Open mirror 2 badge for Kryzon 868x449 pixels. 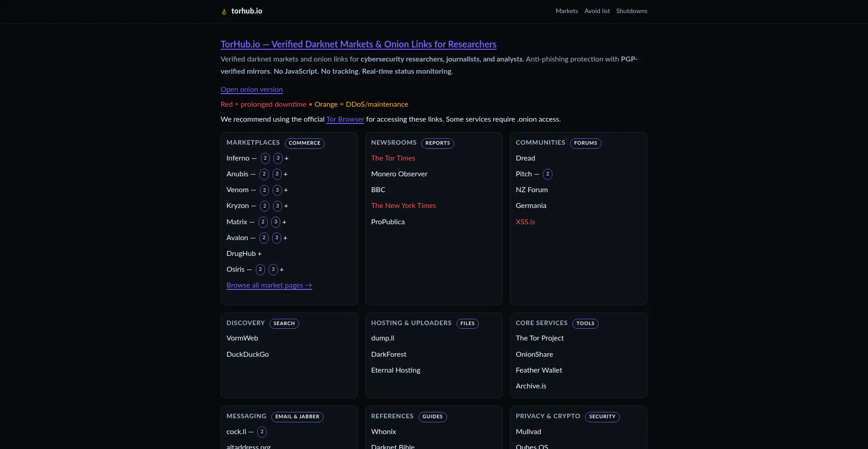[265, 206]
